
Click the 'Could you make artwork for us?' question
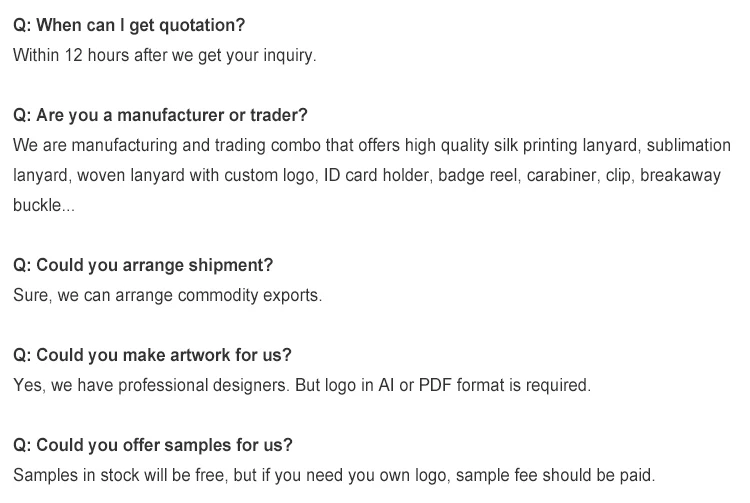(x=152, y=355)
